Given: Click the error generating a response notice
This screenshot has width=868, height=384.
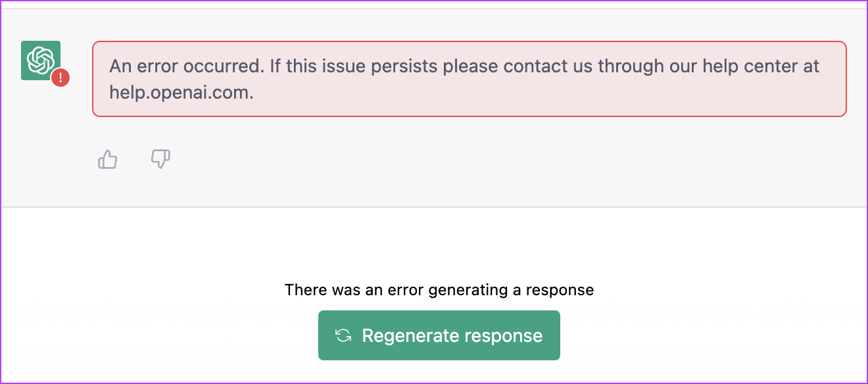Looking at the screenshot, I should [x=439, y=289].
